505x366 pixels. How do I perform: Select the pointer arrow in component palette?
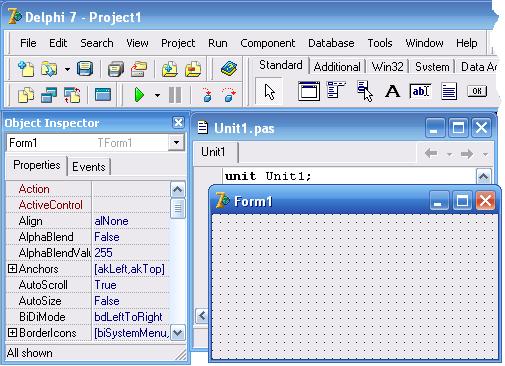[269, 92]
